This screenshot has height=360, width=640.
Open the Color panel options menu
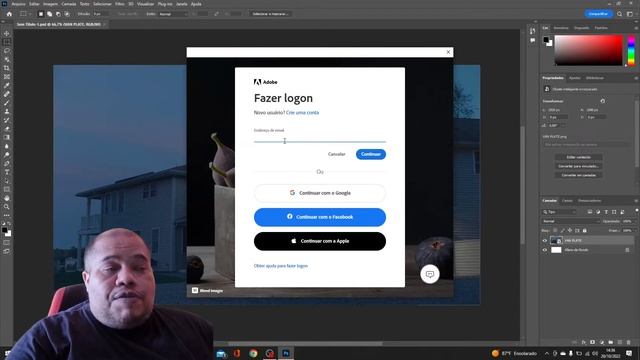[636, 28]
